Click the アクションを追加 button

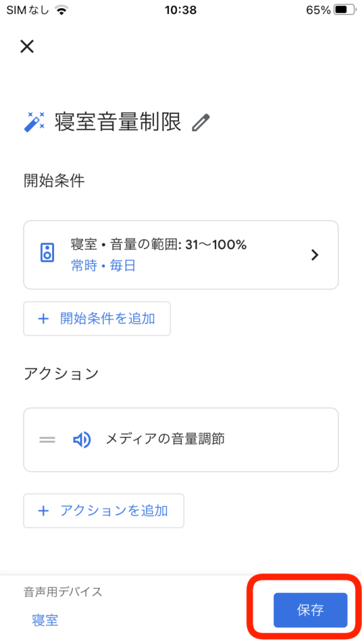[x=104, y=511]
